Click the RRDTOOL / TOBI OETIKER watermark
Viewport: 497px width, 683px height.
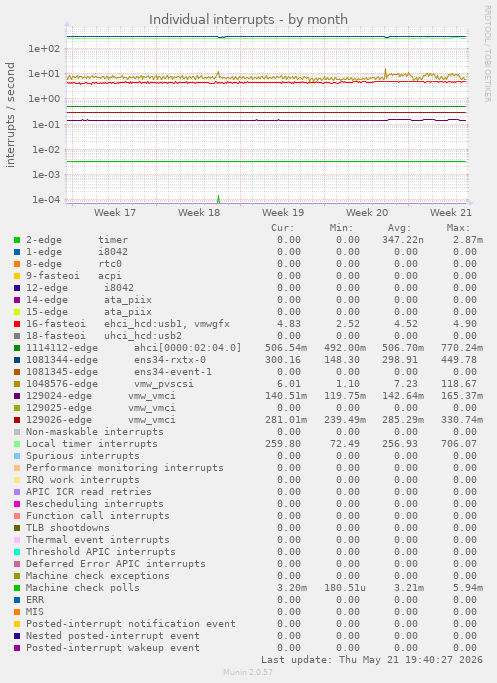pyautogui.click(x=487, y=54)
